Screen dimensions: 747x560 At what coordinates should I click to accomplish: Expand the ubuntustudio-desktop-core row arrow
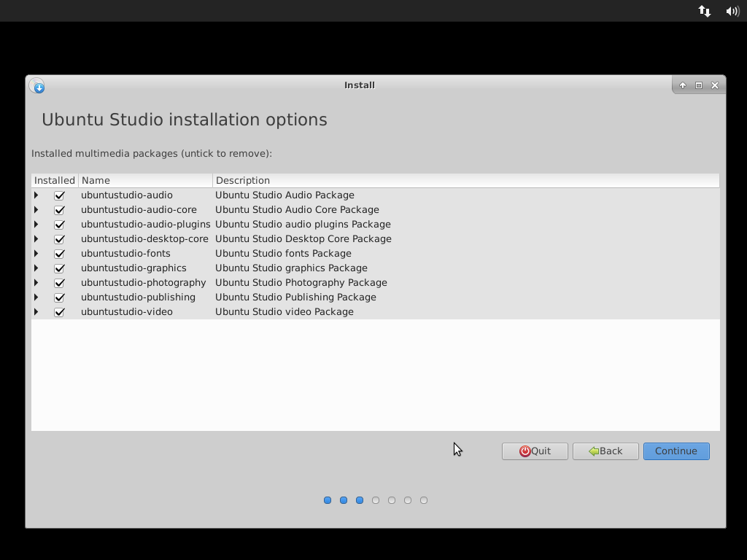pos(36,239)
